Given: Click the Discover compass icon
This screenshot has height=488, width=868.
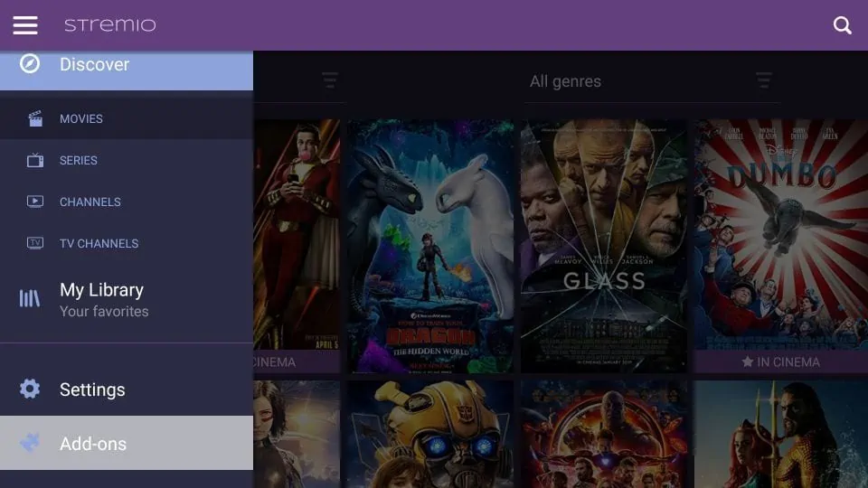Looking at the screenshot, I should (x=30, y=63).
